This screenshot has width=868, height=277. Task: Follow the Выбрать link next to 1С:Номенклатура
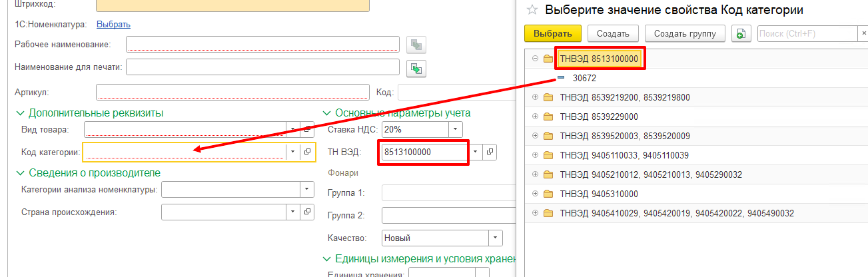click(x=113, y=25)
